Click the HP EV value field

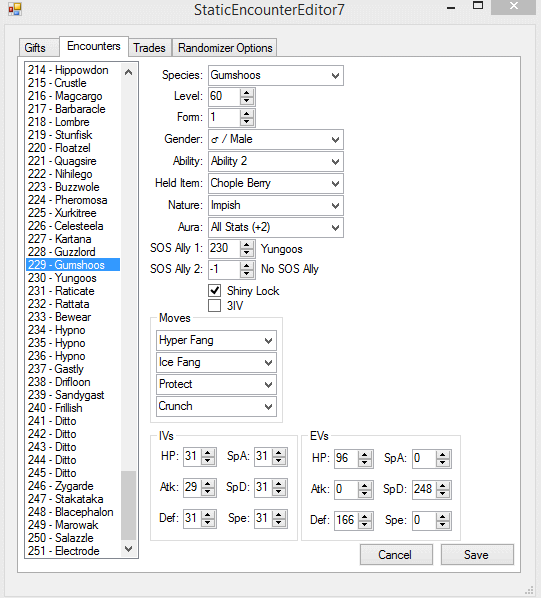tap(347, 458)
